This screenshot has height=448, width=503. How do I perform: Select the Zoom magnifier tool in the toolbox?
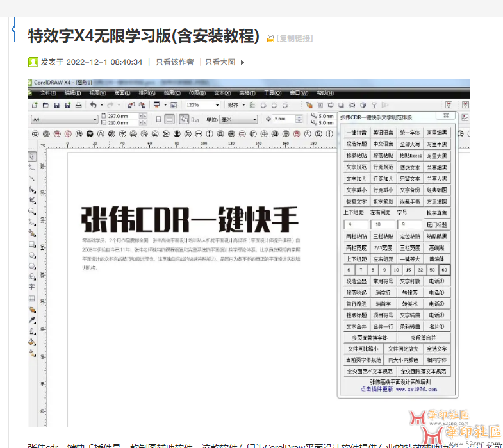[x=32, y=211]
